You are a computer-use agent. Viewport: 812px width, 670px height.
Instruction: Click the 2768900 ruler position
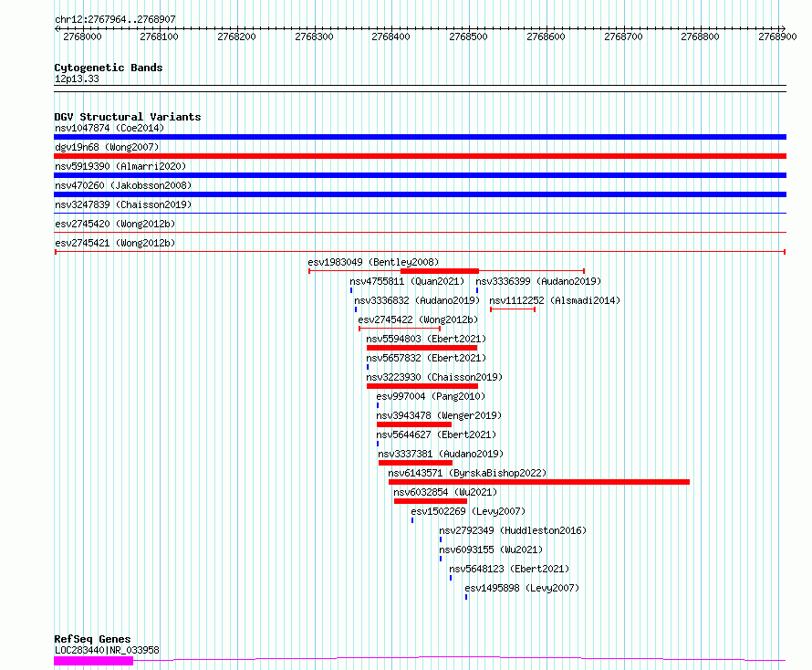[x=777, y=37]
